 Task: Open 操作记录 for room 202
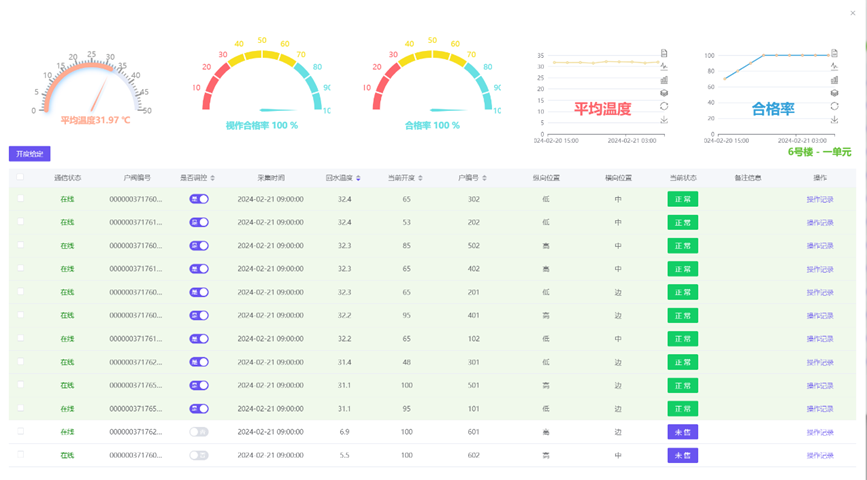tap(819, 222)
